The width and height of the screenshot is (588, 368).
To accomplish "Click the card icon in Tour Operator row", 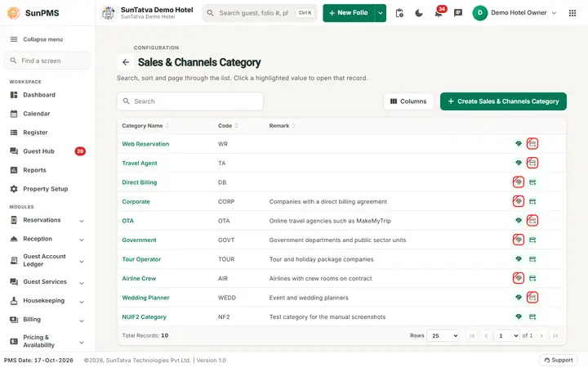I will point(532,259).
